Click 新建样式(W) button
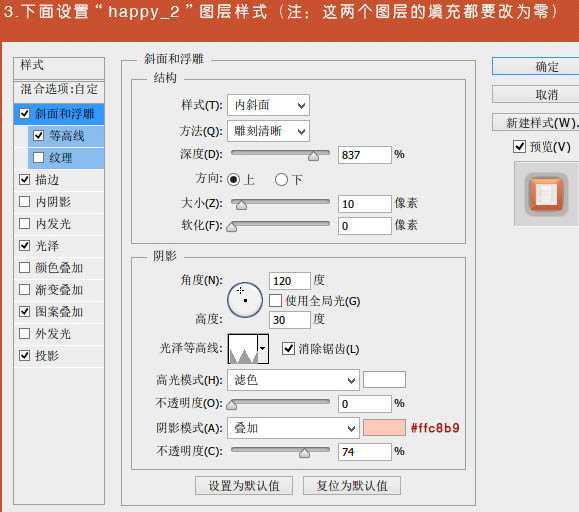Image resolution: width=579 pixels, height=512 pixels. click(536, 122)
